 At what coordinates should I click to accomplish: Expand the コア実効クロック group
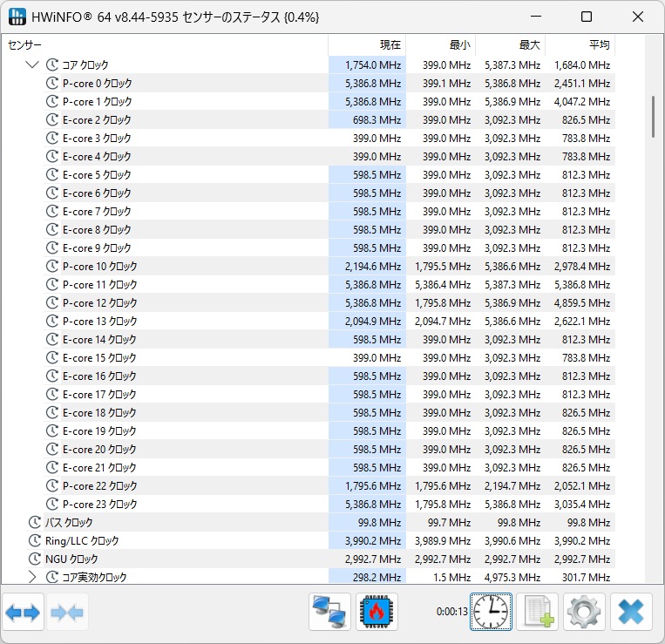coord(32,577)
